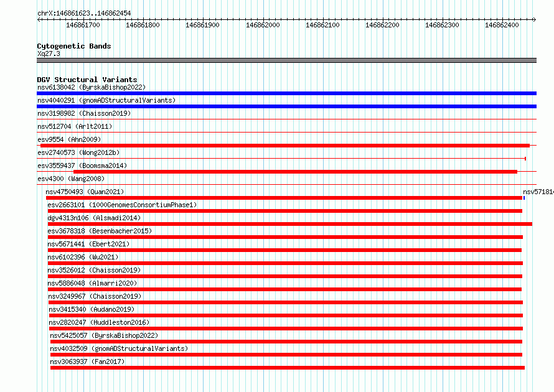Click ruler position 146862100

pos(322,25)
